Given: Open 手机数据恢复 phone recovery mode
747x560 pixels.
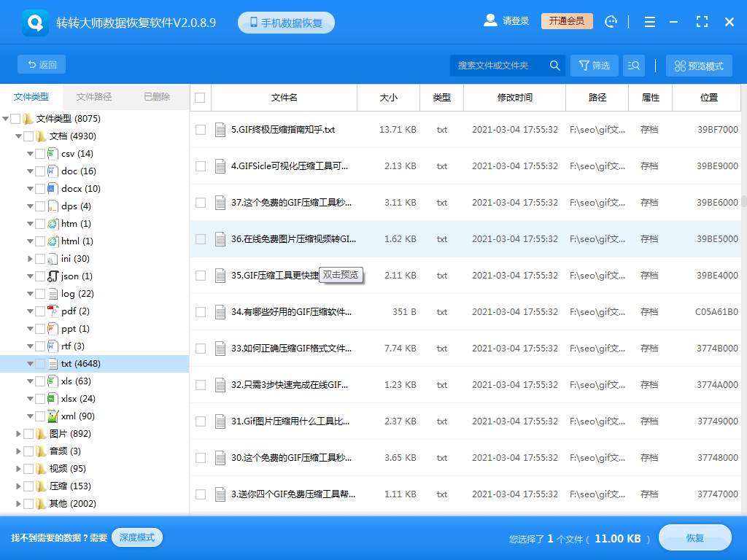Looking at the screenshot, I should click(285, 21).
